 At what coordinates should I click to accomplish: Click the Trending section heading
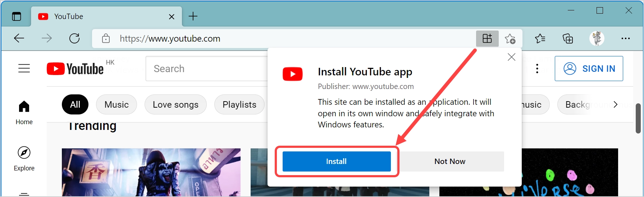[92, 126]
